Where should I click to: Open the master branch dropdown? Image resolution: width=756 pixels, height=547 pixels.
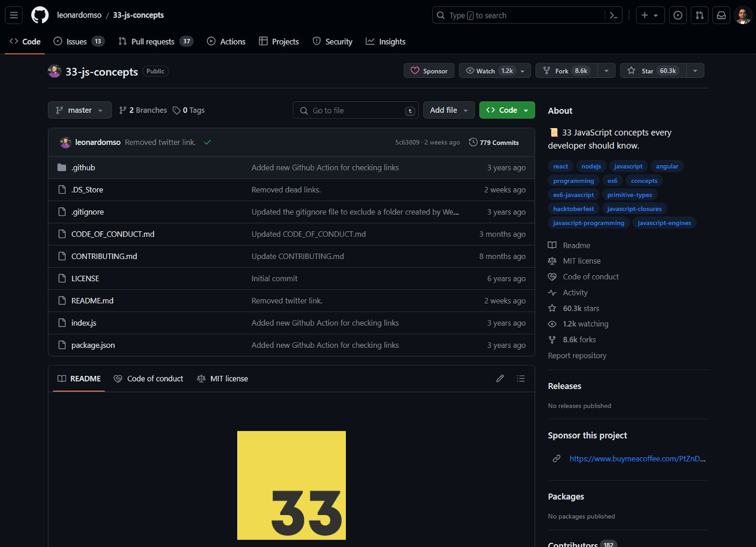pos(79,110)
